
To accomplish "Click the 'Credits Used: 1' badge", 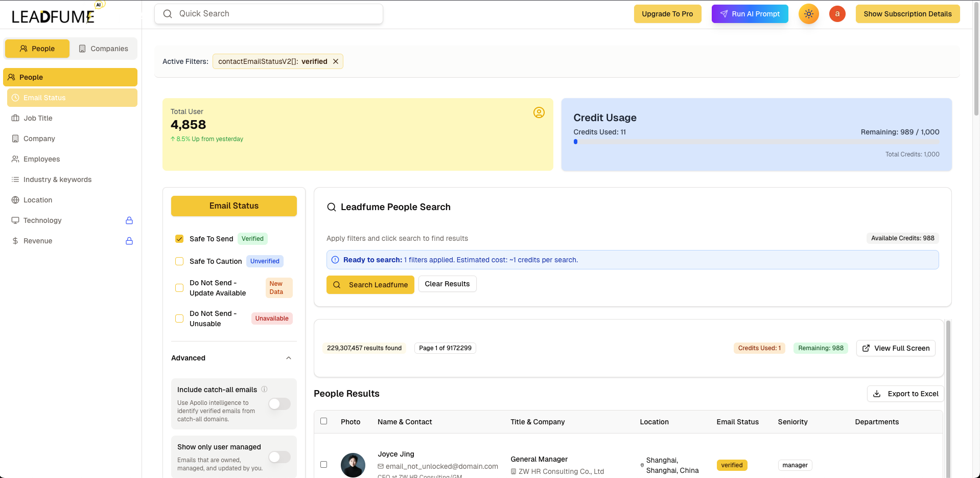I will coord(759,348).
